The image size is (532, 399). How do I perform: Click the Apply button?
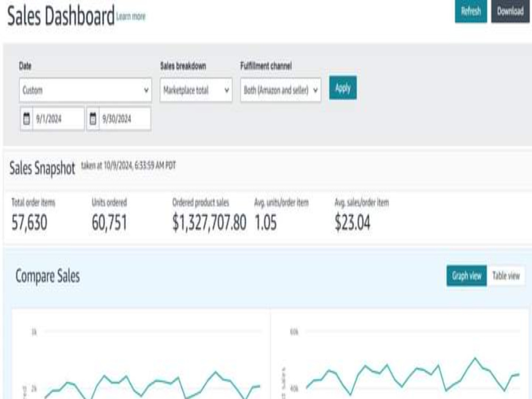click(x=343, y=88)
